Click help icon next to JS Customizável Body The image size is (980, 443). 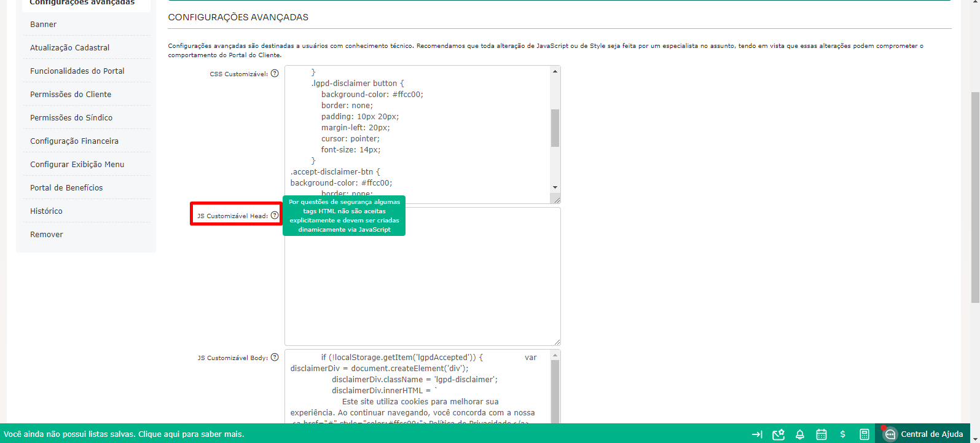[275, 357]
